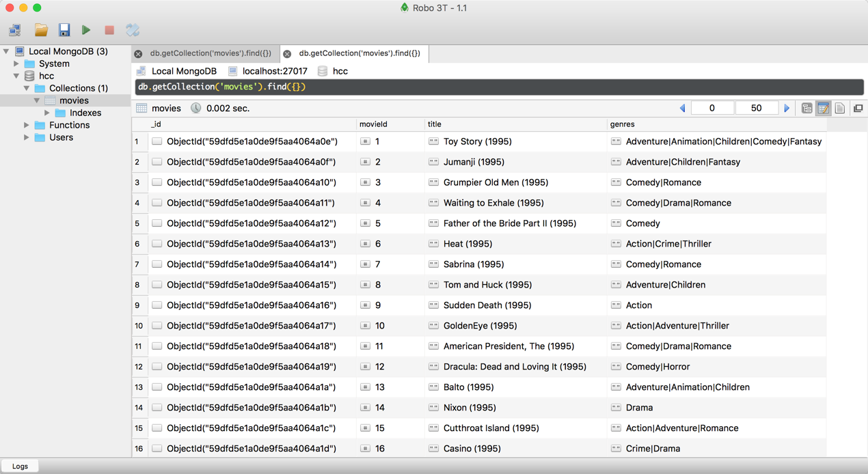Switch to the first db.getCollection tab
The height and width of the screenshot is (474, 868).
click(211, 53)
